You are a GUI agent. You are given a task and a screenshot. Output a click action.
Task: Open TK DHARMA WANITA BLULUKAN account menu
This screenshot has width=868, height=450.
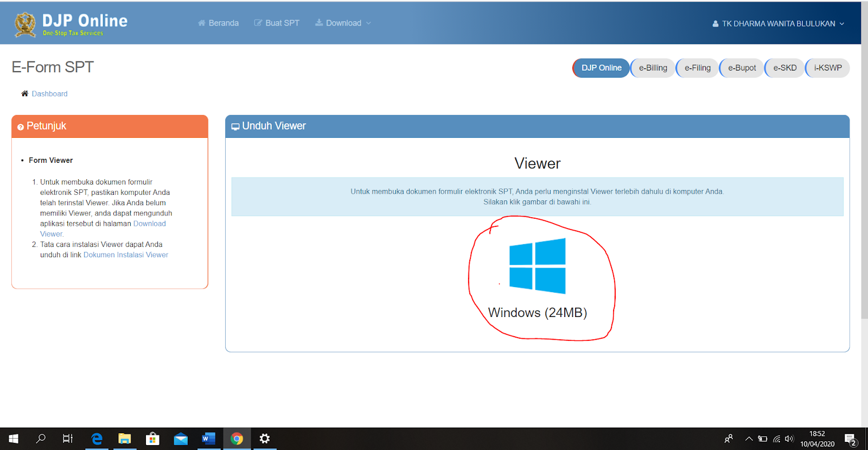[x=778, y=23]
